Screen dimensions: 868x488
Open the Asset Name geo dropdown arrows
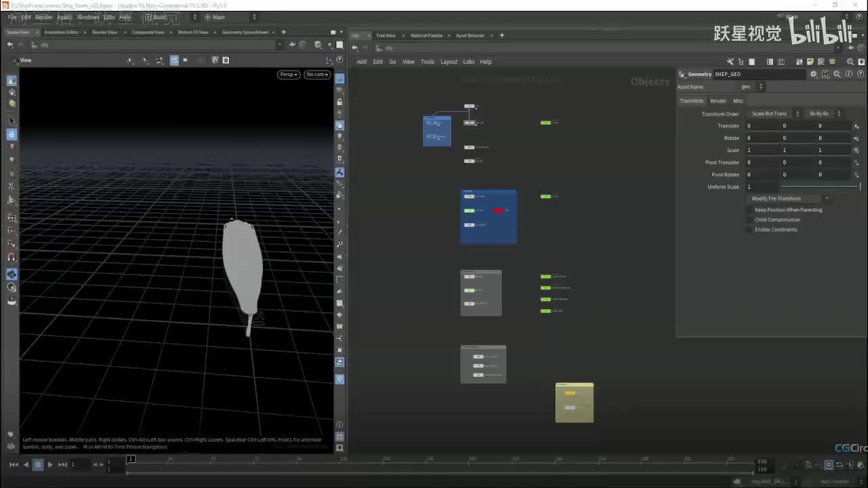click(761, 87)
